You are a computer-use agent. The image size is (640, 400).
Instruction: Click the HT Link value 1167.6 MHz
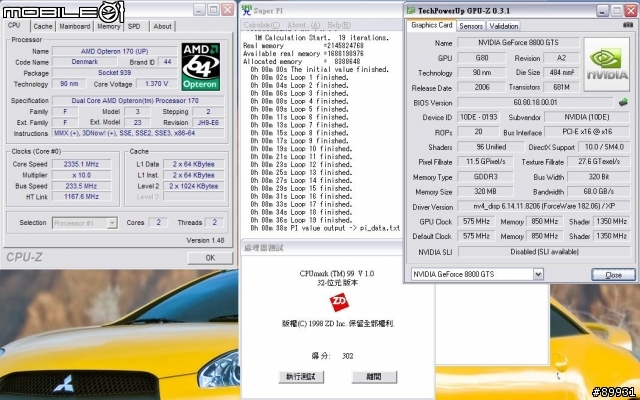point(81,196)
